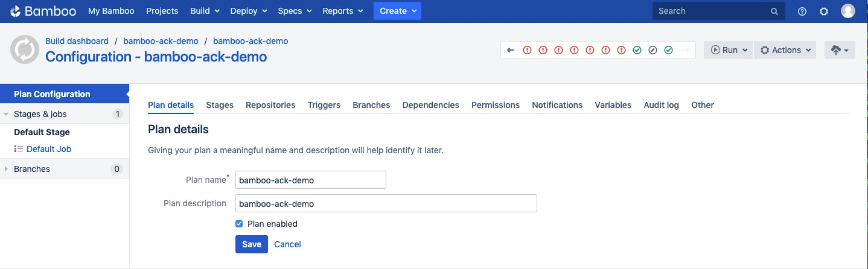Switch to the Stages tab

tap(220, 105)
